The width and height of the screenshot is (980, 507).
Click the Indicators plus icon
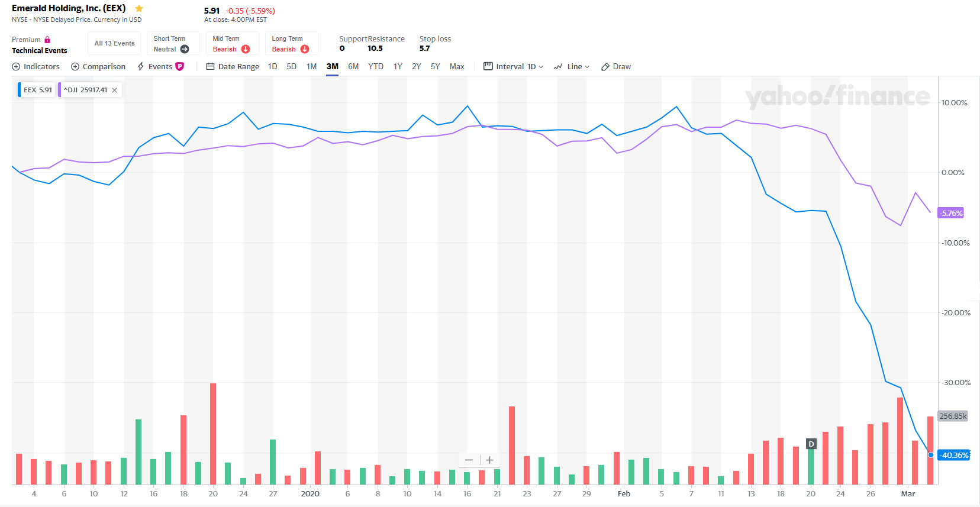click(x=16, y=67)
